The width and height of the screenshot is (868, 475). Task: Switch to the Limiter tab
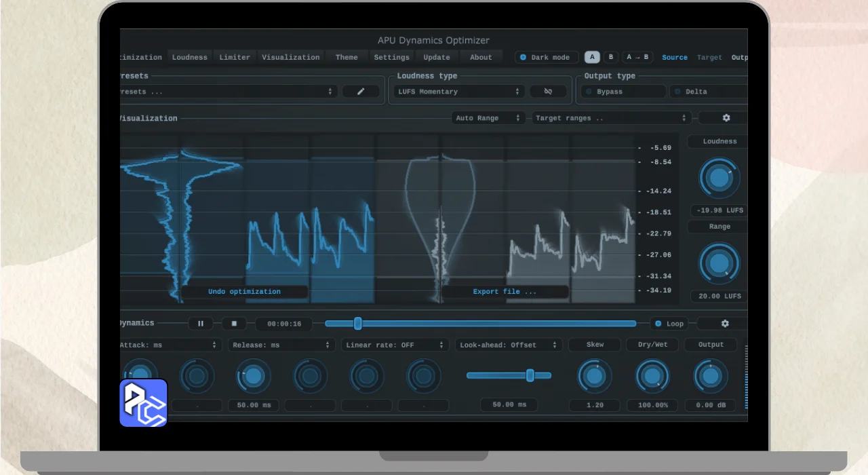click(x=235, y=58)
